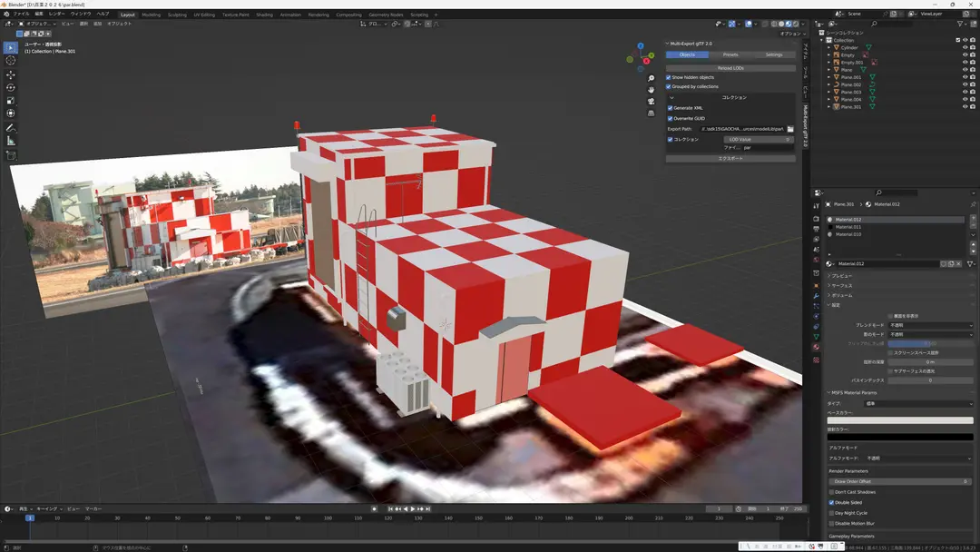980x552 pixels.
Task: Open the Texture properties tab icon
Action: pyautogui.click(x=817, y=360)
